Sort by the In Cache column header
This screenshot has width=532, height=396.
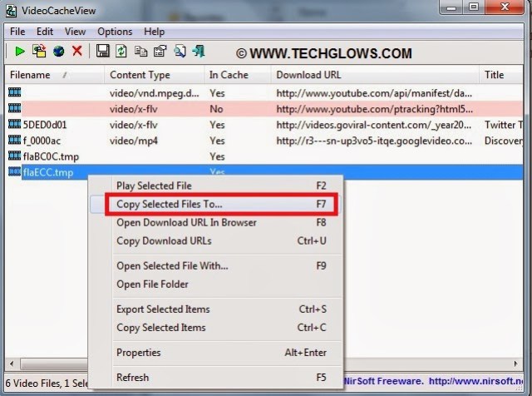pyautogui.click(x=238, y=75)
